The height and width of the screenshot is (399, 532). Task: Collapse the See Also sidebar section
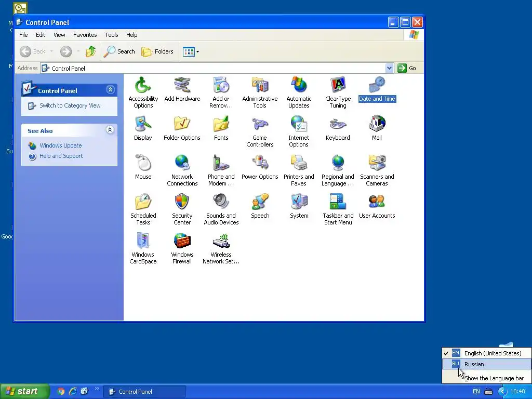coord(110,130)
